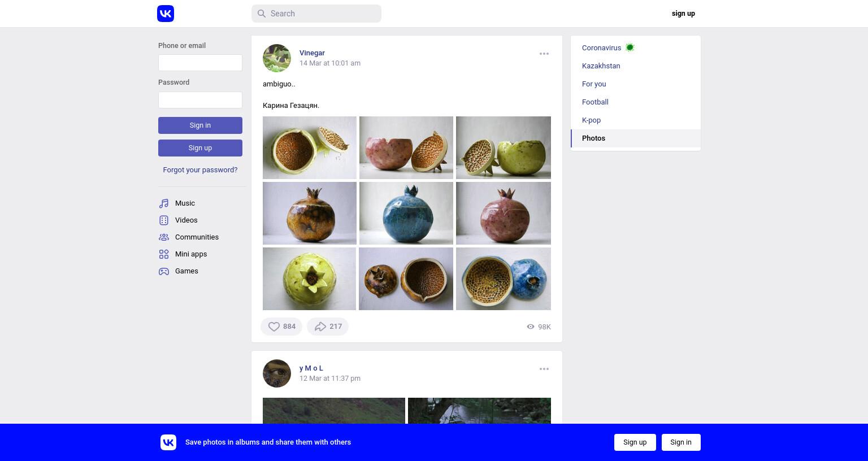Click the Sign up button in login form
Image resolution: width=868 pixels, height=461 pixels.
pos(200,148)
